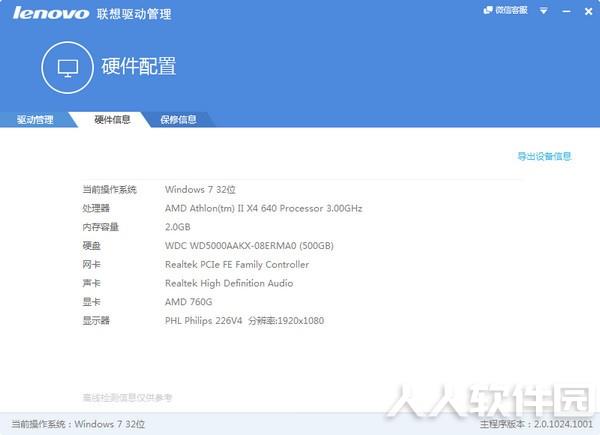Minimize the Lenovo driver manager window
This screenshot has height=435, width=600.
click(566, 11)
